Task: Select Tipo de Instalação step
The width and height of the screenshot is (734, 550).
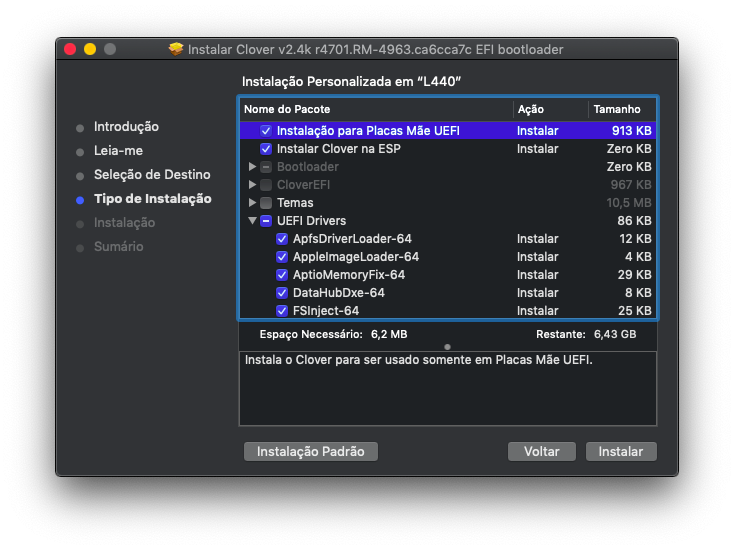Action: pyautogui.click(x=153, y=198)
